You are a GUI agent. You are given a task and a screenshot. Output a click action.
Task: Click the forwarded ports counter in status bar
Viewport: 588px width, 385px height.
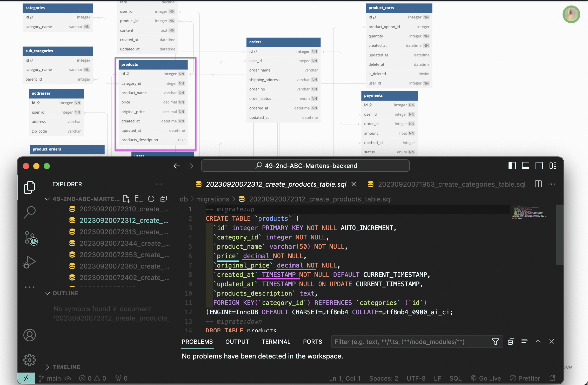(x=121, y=378)
